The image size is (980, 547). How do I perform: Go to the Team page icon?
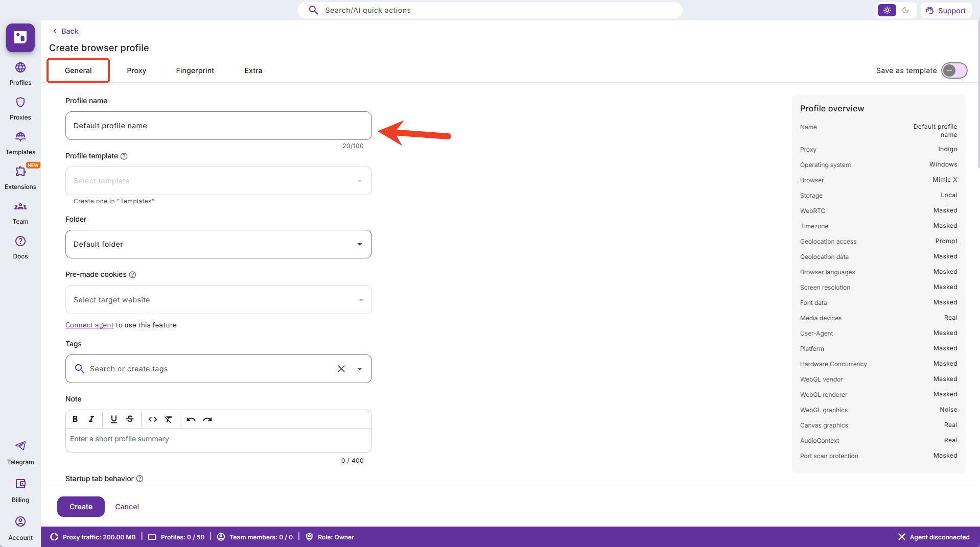[x=20, y=207]
